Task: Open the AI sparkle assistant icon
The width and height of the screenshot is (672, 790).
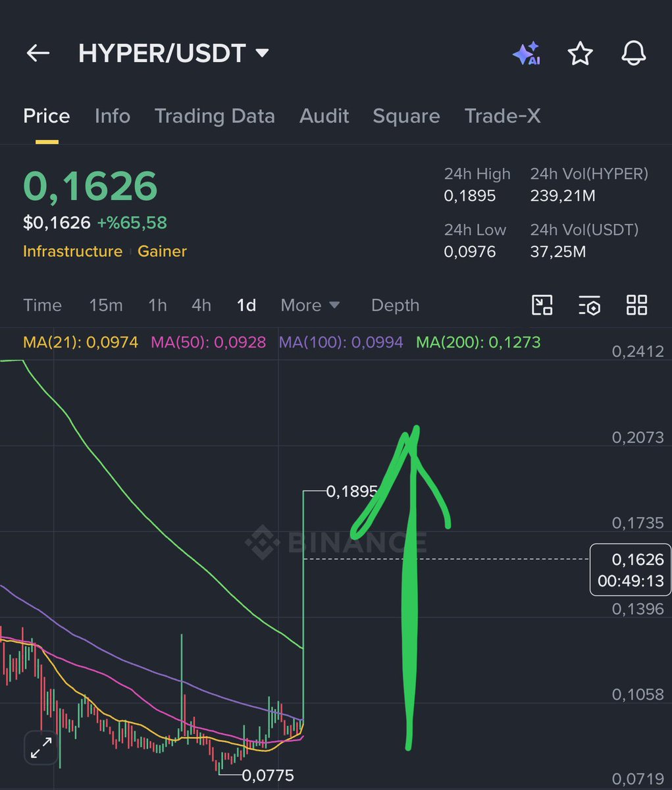Action: coord(527,53)
